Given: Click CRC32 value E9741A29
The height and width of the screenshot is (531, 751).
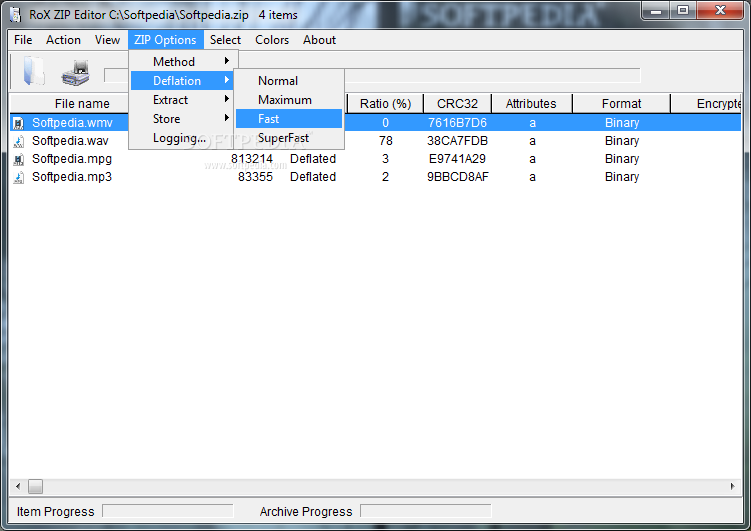Looking at the screenshot, I should coord(457,158).
